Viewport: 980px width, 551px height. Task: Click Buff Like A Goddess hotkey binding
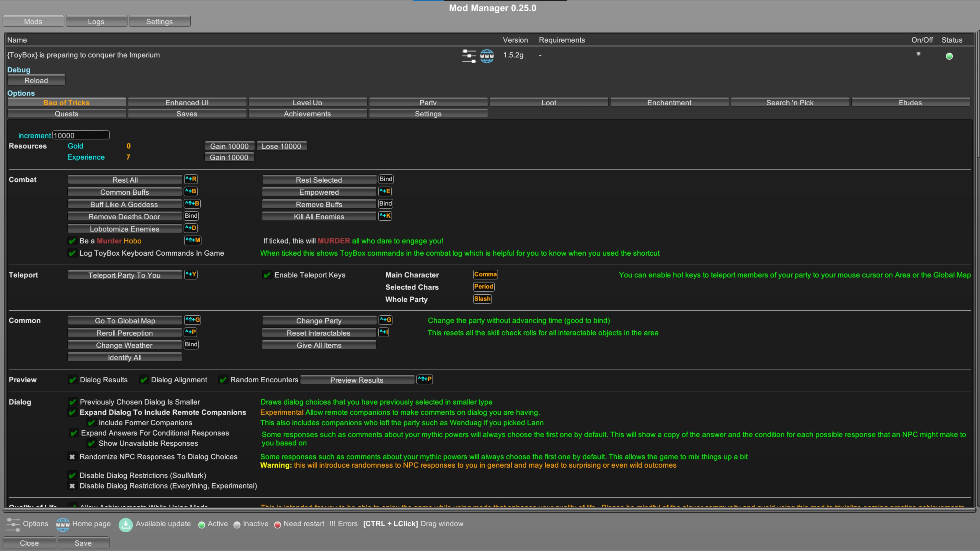tap(192, 204)
